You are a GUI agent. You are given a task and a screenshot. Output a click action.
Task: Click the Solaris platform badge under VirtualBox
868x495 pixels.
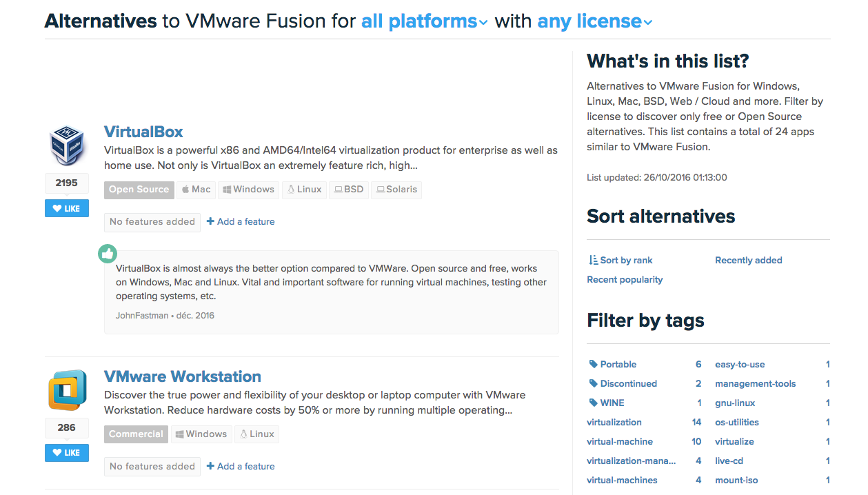pos(396,190)
